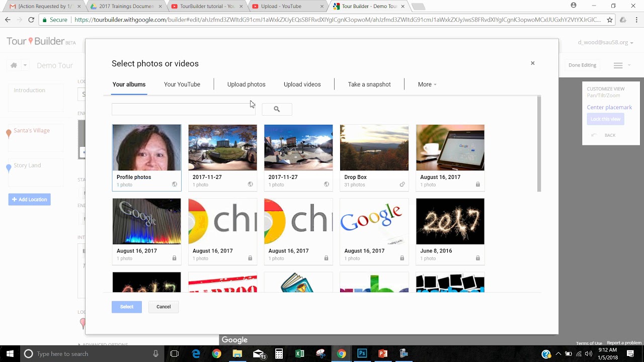Expand the dropdown arrow next to home icon
Screen dimensions: 644x362
click(x=25, y=65)
